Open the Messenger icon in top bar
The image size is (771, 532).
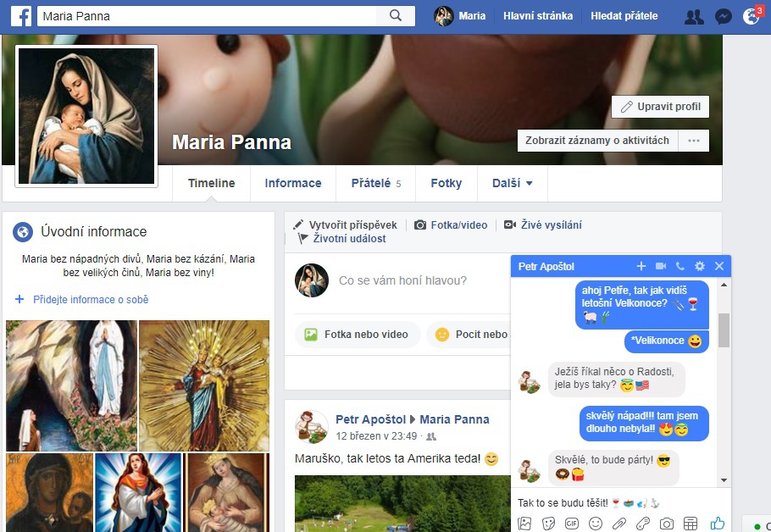tap(723, 17)
